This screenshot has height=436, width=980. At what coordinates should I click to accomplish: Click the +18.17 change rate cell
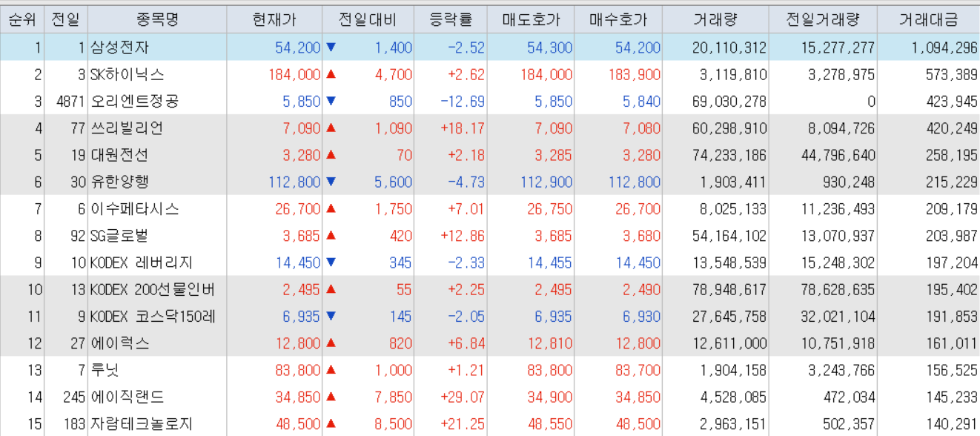[x=462, y=128]
